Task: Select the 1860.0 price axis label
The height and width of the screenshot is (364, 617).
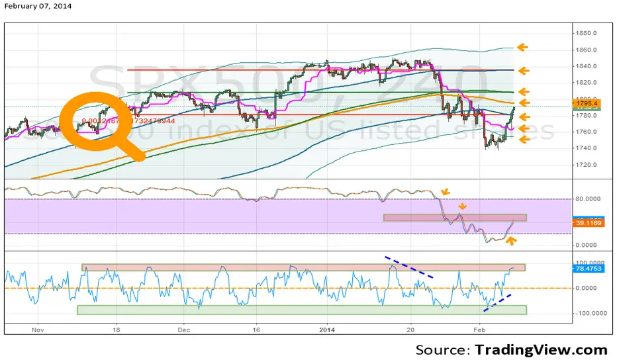Action: click(x=587, y=50)
